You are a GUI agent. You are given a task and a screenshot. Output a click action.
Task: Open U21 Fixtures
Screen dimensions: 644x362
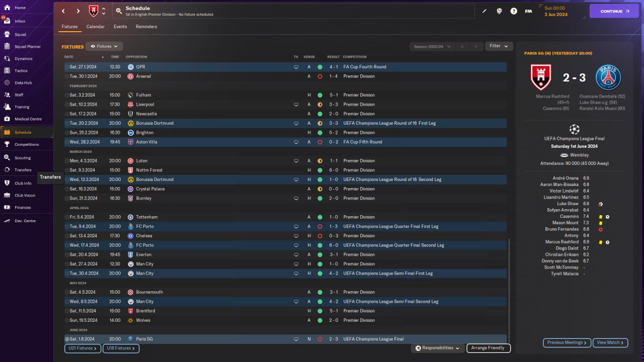coord(83,348)
